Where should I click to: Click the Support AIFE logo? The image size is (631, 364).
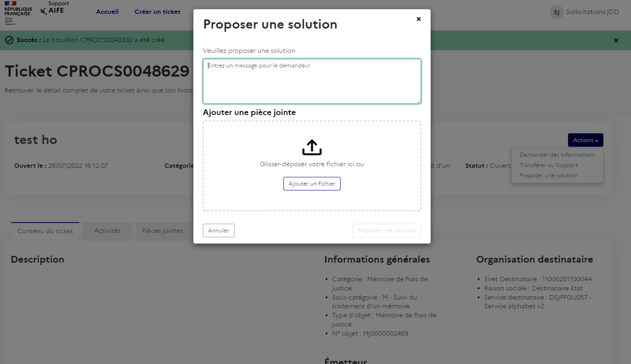coord(55,8)
